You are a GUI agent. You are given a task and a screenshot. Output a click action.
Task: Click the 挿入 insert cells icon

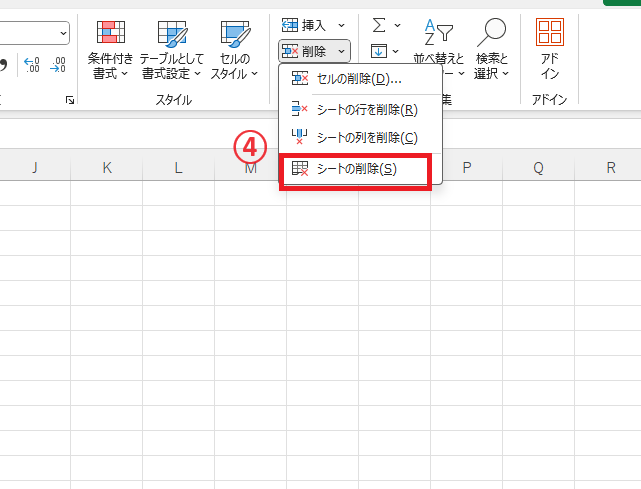coord(289,25)
